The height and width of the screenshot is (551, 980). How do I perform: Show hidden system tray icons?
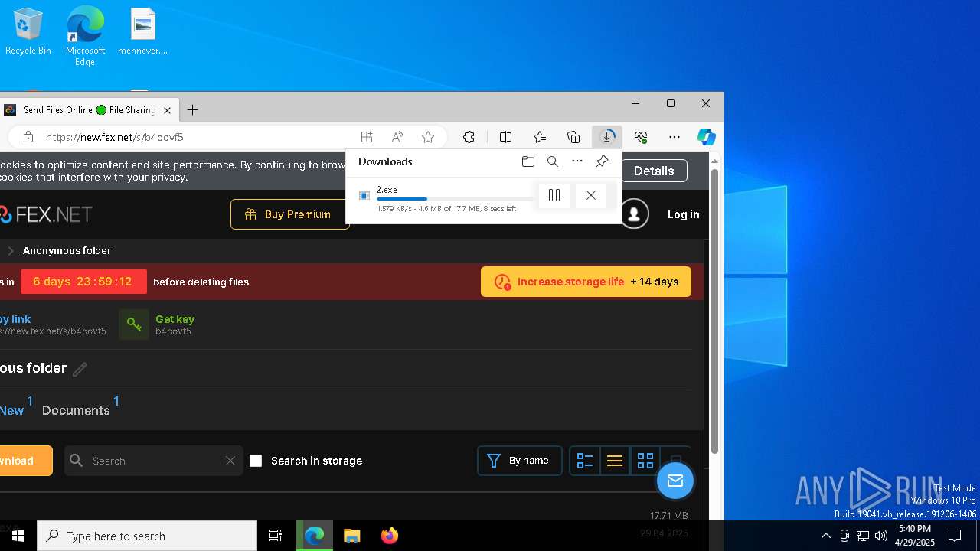tap(825, 536)
